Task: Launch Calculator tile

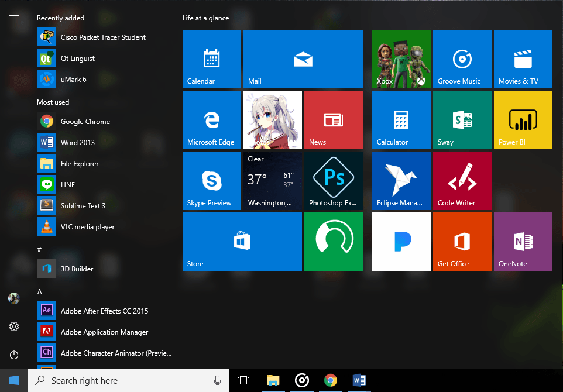Action: coord(401,120)
